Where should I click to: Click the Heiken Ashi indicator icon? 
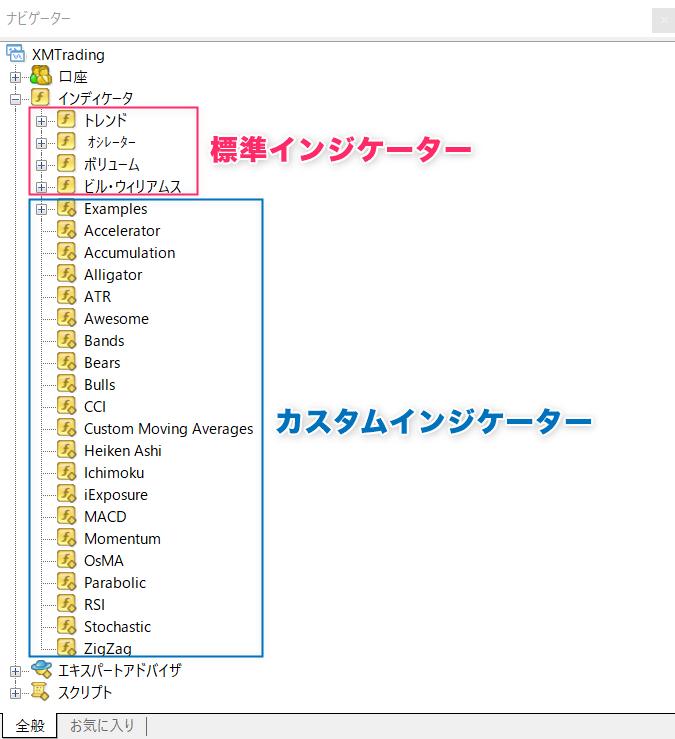pos(66,450)
